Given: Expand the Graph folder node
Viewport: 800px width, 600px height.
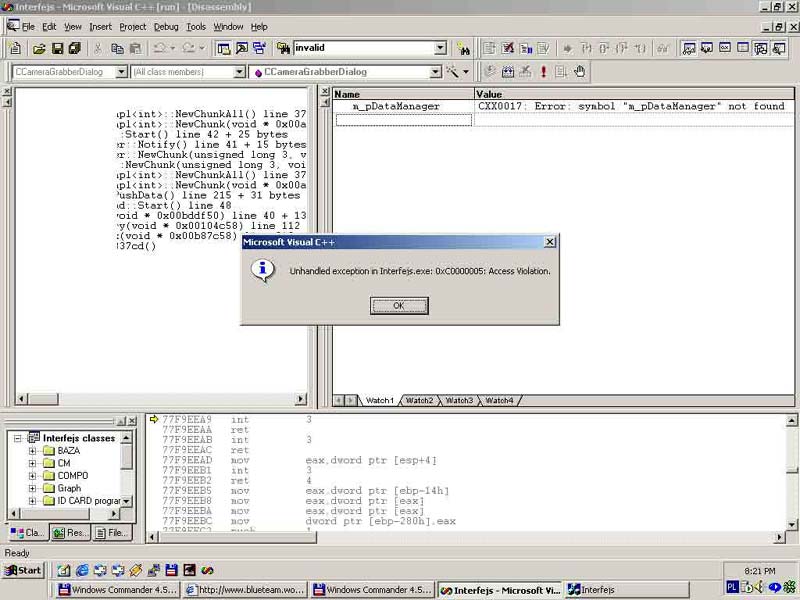Looking at the screenshot, I should 32,488.
